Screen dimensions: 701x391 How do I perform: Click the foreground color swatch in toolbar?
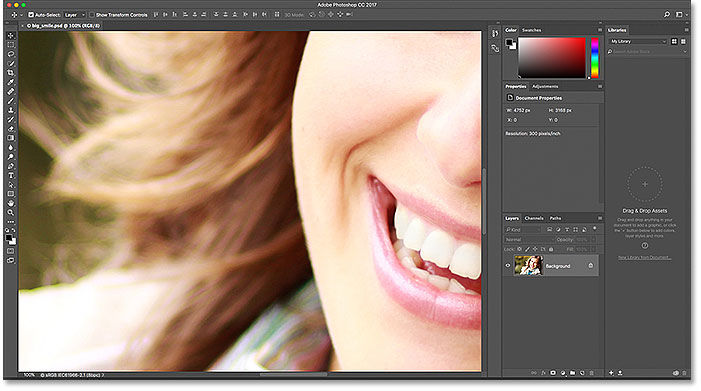[8, 237]
